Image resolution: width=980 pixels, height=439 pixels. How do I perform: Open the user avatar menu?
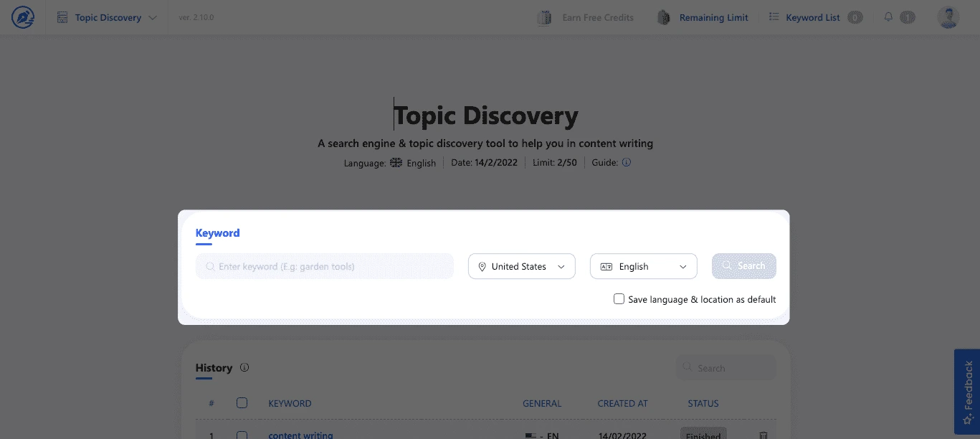[x=948, y=17]
